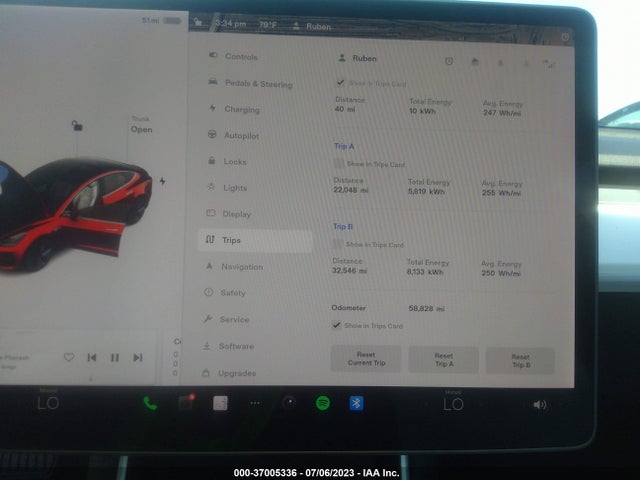Open the round dark app icon beside Spotify
The height and width of the screenshot is (480, 640).
(x=289, y=402)
